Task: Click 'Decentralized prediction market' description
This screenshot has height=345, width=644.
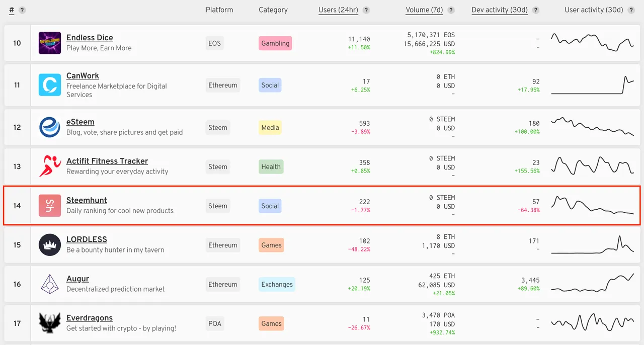Action: coord(116,289)
